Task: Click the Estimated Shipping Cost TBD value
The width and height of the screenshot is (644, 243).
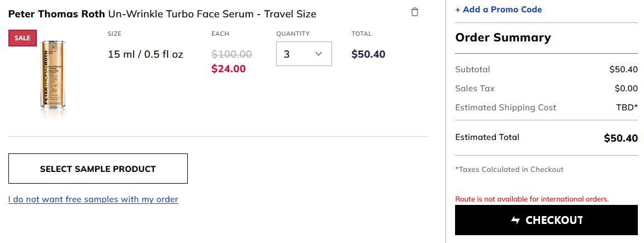Action: click(627, 108)
